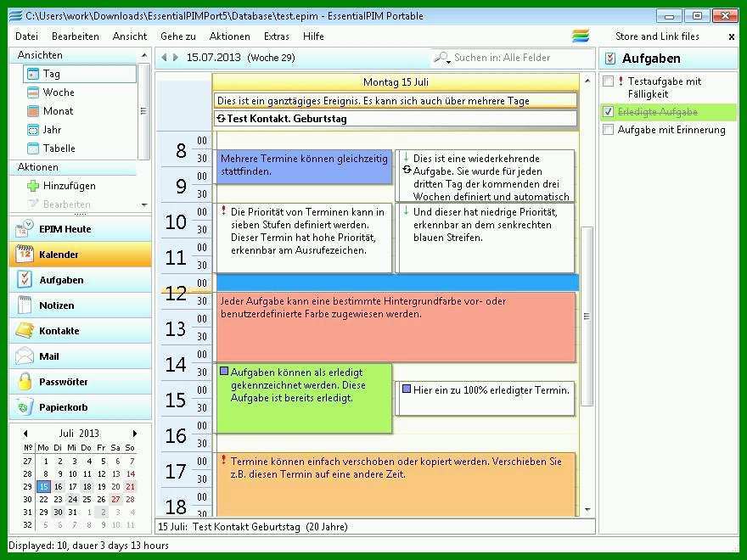
Task: Open the Kontakte module
Action: pyautogui.click(x=80, y=331)
